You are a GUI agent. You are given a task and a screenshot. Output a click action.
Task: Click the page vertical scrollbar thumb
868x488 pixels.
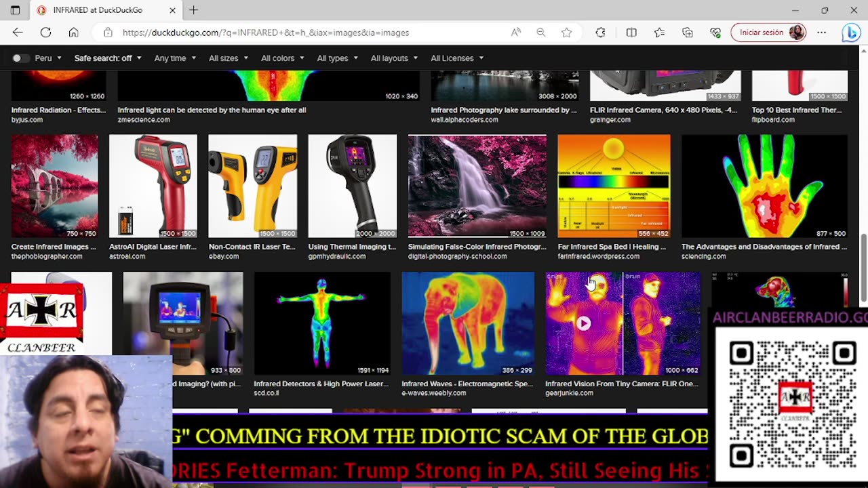[863, 268]
